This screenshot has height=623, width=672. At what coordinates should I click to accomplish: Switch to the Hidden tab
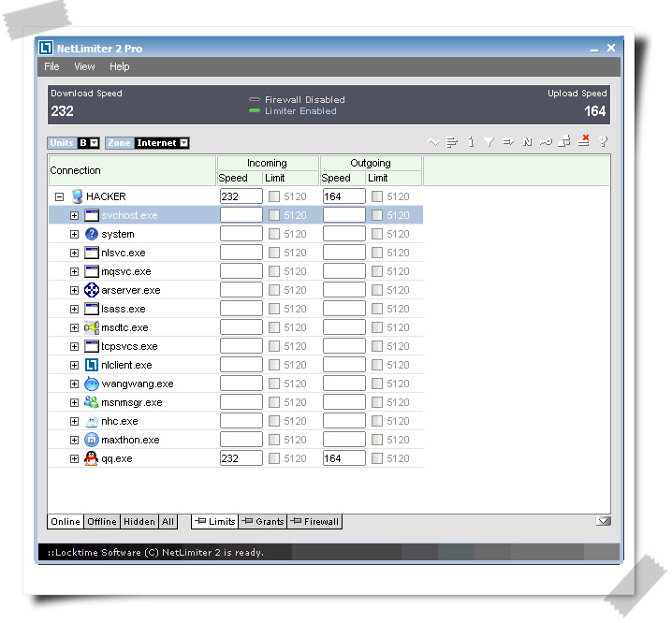[139, 522]
